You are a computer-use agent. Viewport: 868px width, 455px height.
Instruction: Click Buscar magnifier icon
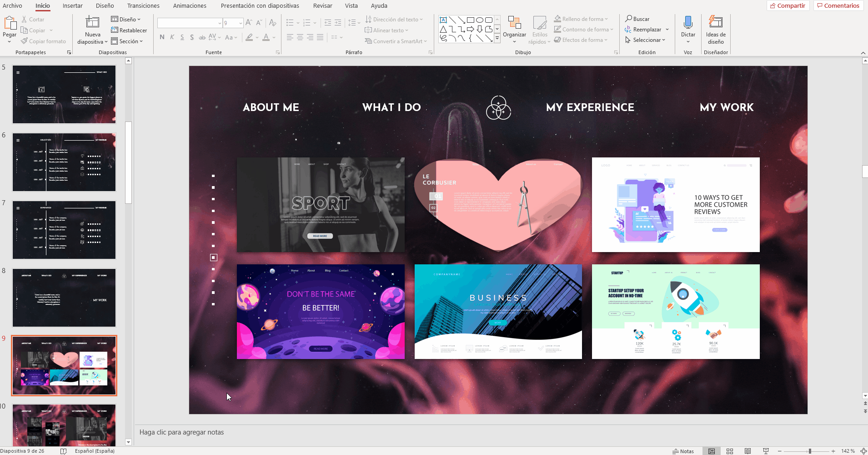[x=628, y=19]
